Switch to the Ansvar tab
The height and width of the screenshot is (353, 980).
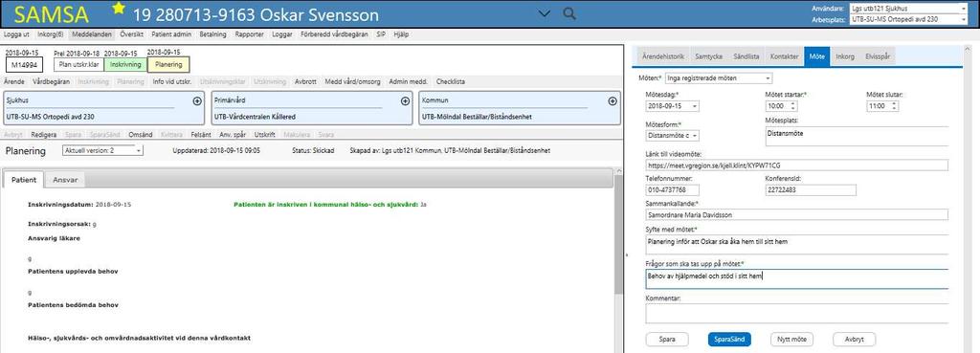pyautogui.click(x=65, y=179)
